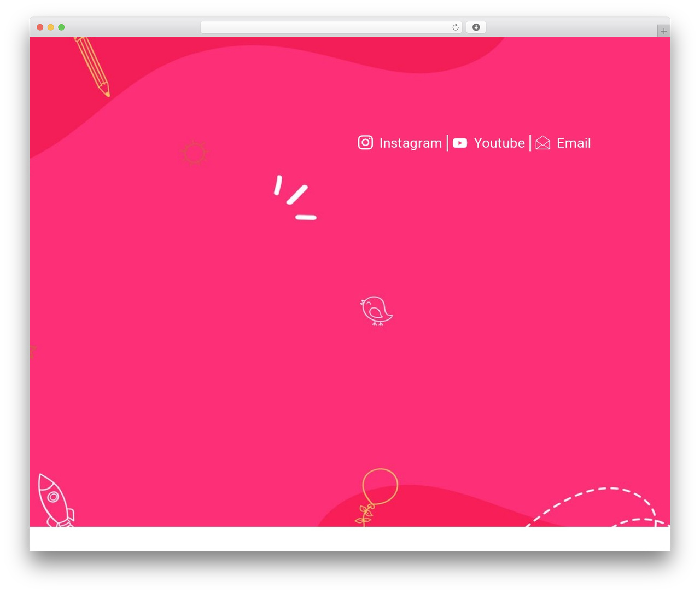Focus the browser address bar
The height and width of the screenshot is (593, 700).
coord(331,27)
